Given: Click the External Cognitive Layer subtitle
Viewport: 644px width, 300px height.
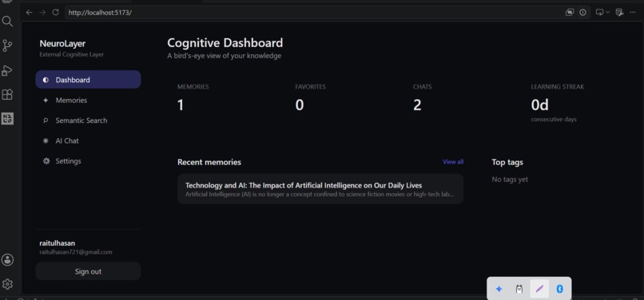Looking at the screenshot, I should tap(71, 54).
